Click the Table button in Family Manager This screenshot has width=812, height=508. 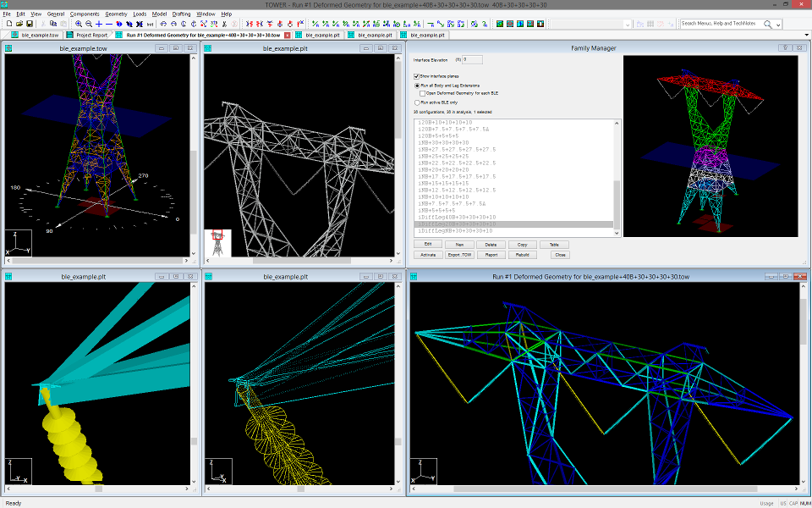[554, 245]
